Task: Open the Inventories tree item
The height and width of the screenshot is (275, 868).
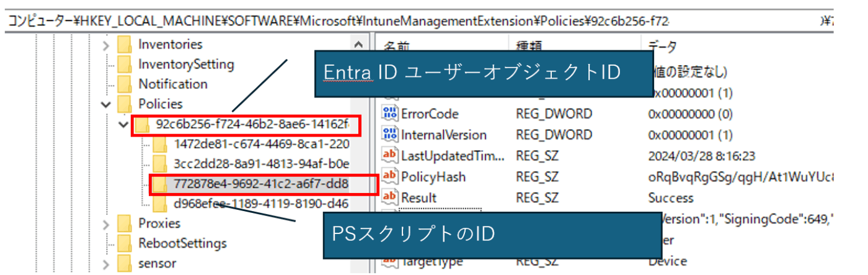Action: 170,45
